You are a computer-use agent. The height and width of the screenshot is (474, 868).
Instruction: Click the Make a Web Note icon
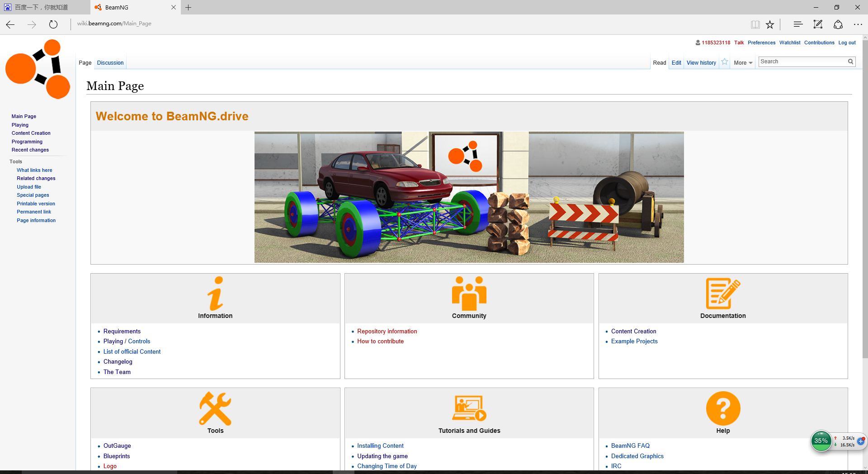click(x=818, y=24)
